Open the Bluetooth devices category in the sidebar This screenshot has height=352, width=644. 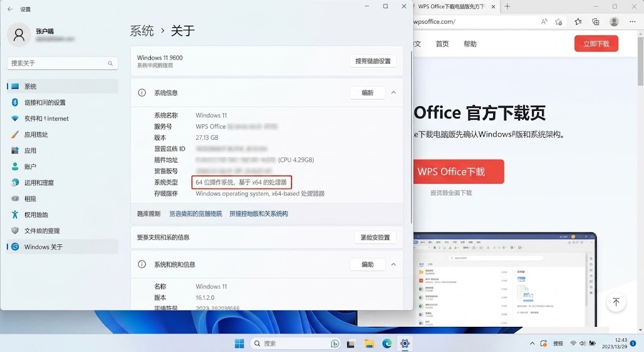click(62, 103)
